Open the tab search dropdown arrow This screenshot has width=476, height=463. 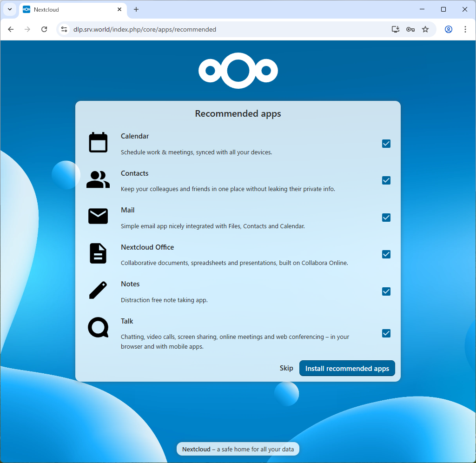coord(10,9)
